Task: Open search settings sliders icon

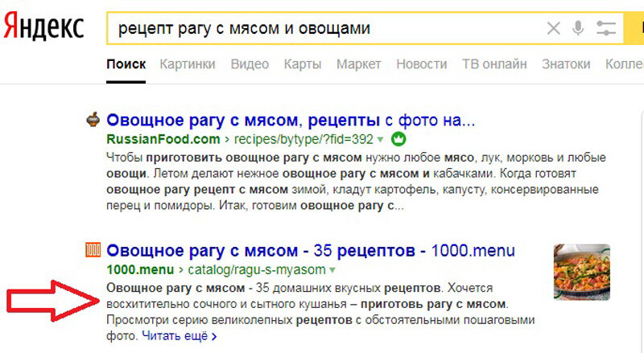Action: coord(606,28)
